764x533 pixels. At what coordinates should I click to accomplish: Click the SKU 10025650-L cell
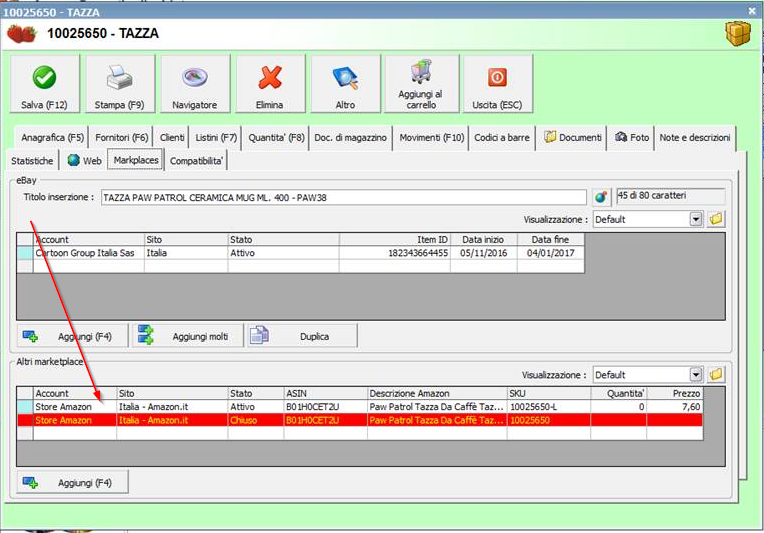coord(549,407)
